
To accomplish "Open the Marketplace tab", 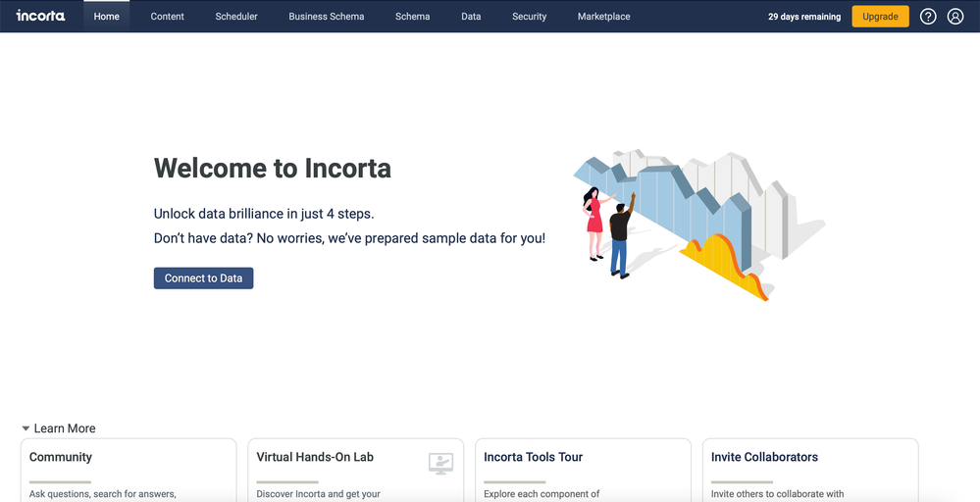I will pos(603,17).
